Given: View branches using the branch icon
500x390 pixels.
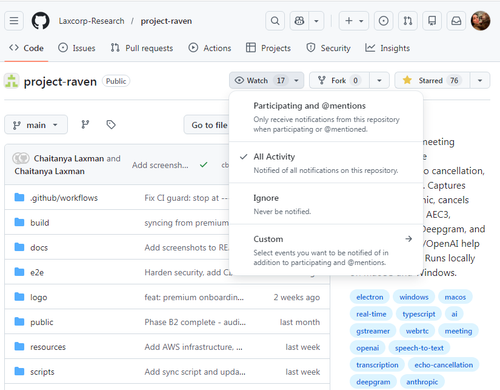Looking at the screenshot, I should pyautogui.click(x=85, y=125).
